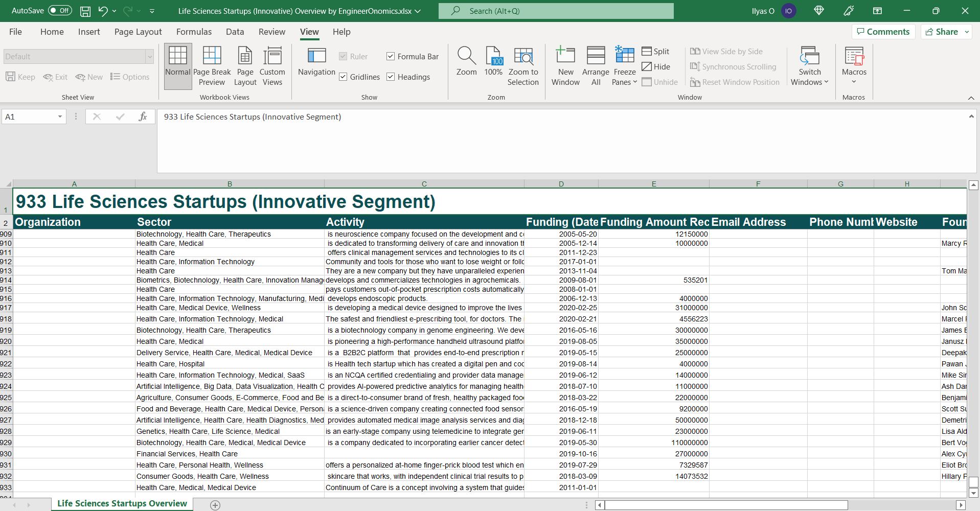Disable the Headings checkbox
Viewport: 980px width, 511px height.
point(391,77)
